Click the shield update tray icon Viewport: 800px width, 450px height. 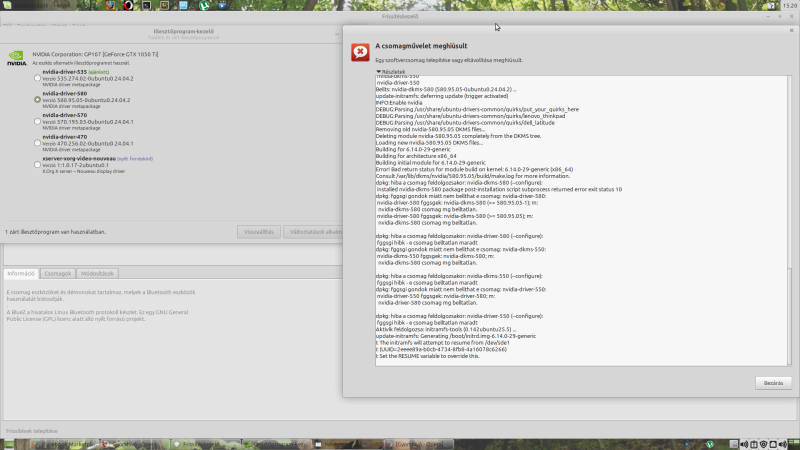pyautogui.click(x=763, y=444)
